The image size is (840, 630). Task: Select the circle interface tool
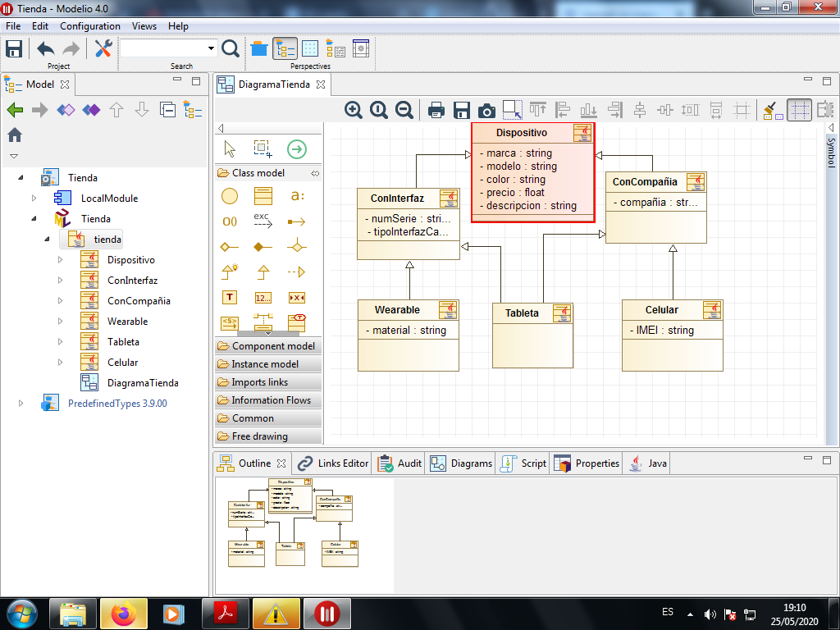230,196
